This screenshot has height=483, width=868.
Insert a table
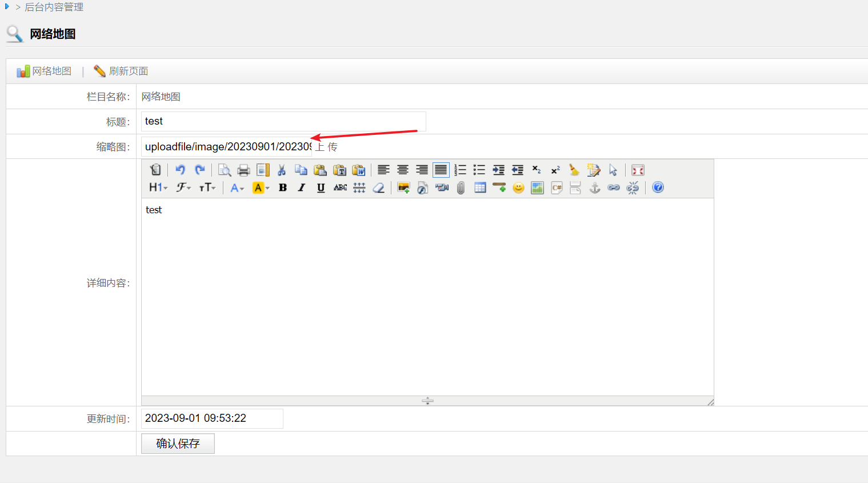tap(480, 187)
